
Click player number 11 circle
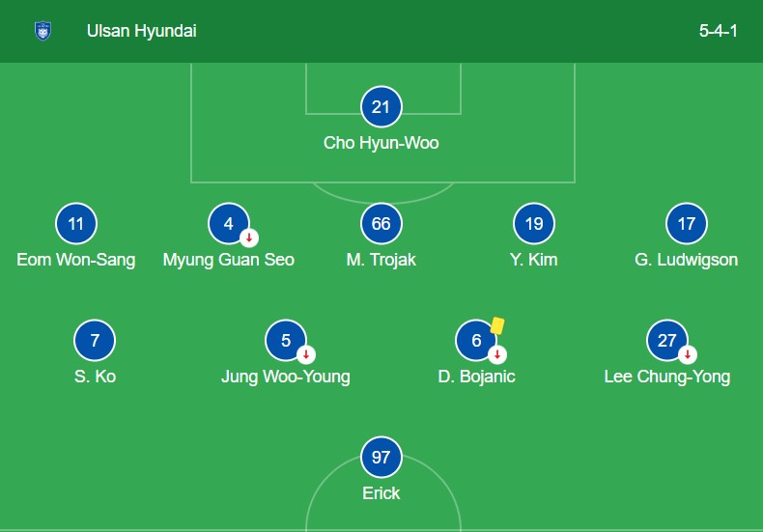pos(76,224)
